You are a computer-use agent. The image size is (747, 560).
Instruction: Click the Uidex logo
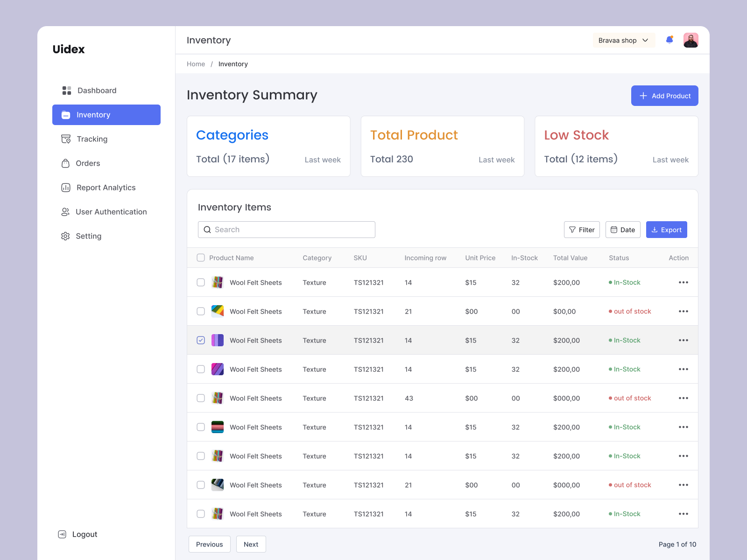(69, 49)
